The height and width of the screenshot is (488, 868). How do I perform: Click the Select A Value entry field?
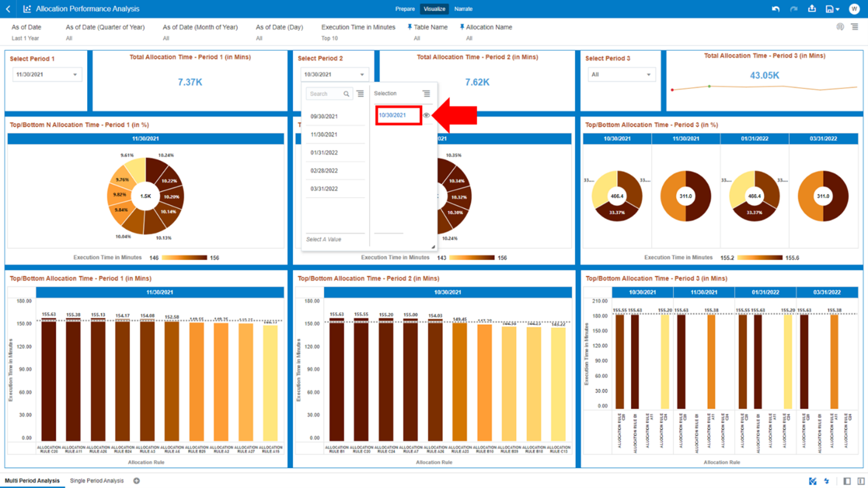pos(335,239)
